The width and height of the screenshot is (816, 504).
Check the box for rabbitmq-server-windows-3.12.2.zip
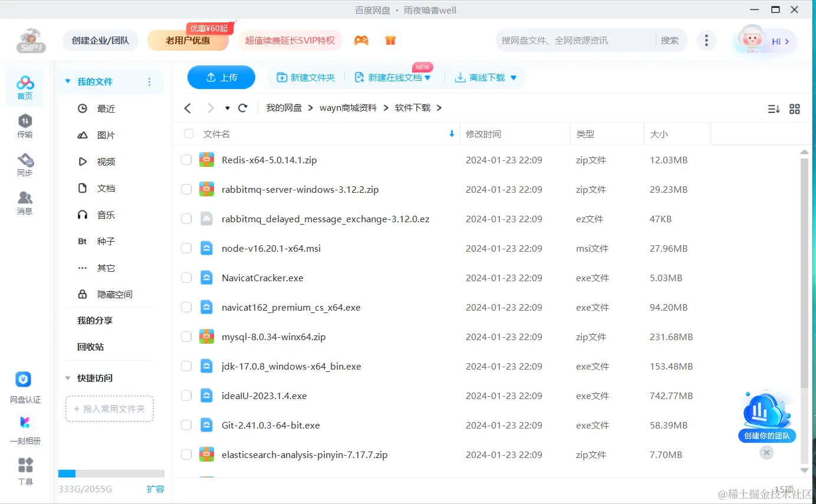pos(186,189)
